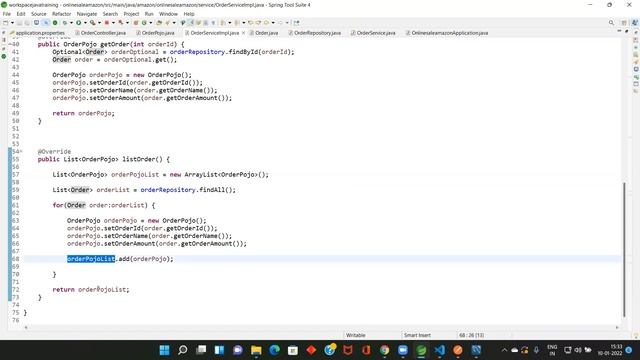The height and width of the screenshot is (360, 640).
Task: Click the search magnifier icon at top right
Action: [611, 23]
